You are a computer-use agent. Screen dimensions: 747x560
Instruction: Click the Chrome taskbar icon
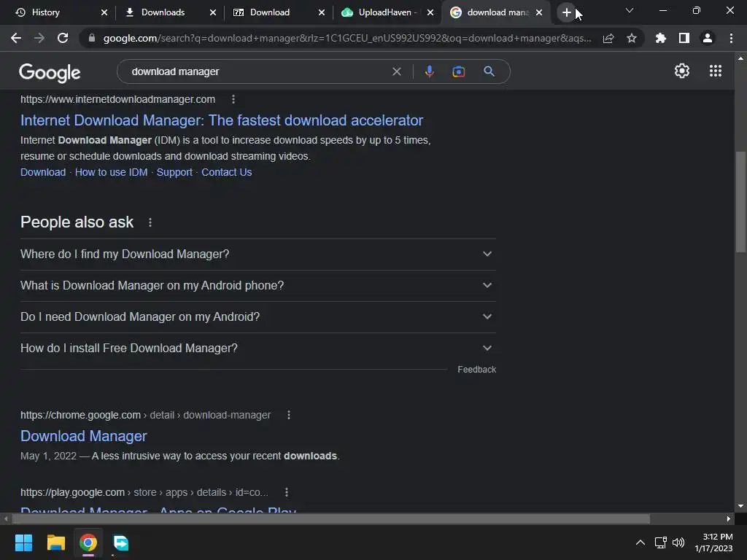(x=88, y=542)
